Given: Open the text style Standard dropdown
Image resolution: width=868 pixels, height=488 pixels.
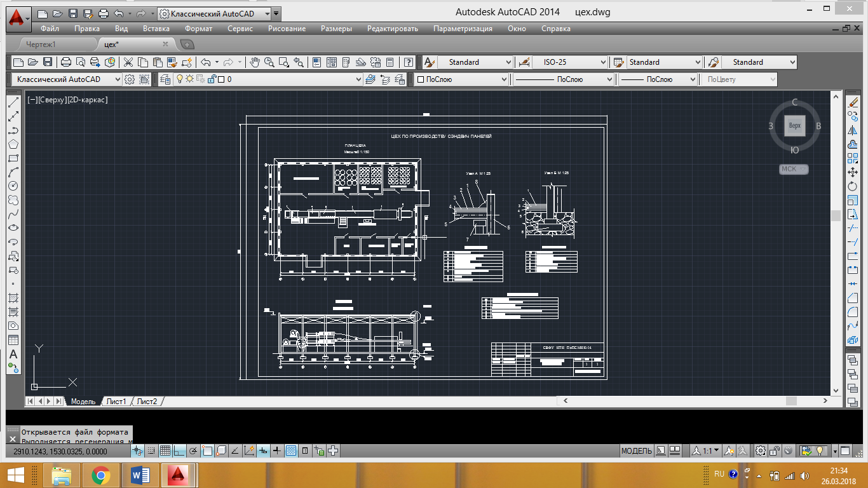Looking at the screenshot, I should pyautogui.click(x=475, y=62).
